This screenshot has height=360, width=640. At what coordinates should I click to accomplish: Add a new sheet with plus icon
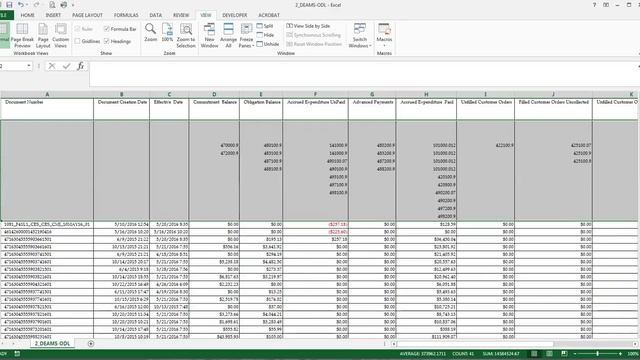point(91,344)
